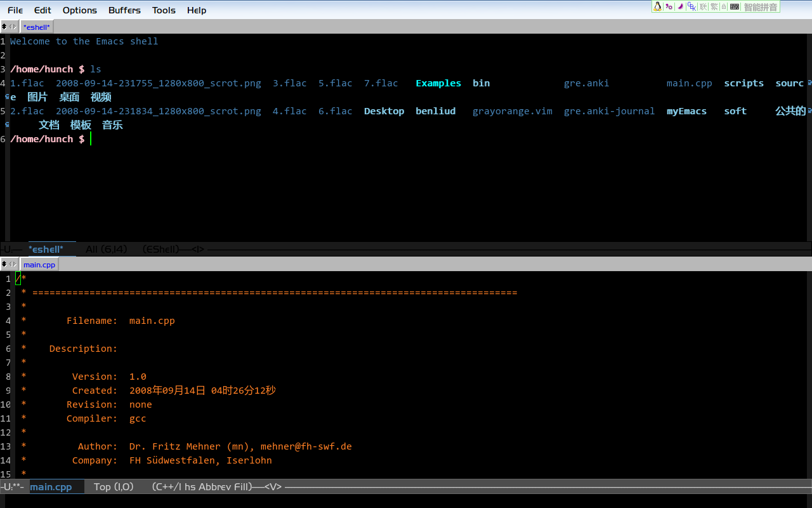Place cursor at the eshell prompt on line 6
This screenshot has height=508, width=812.
coord(91,139)
